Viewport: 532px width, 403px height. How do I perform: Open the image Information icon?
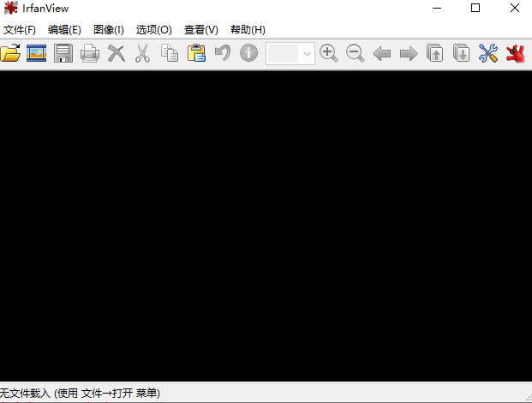point(249,53)
